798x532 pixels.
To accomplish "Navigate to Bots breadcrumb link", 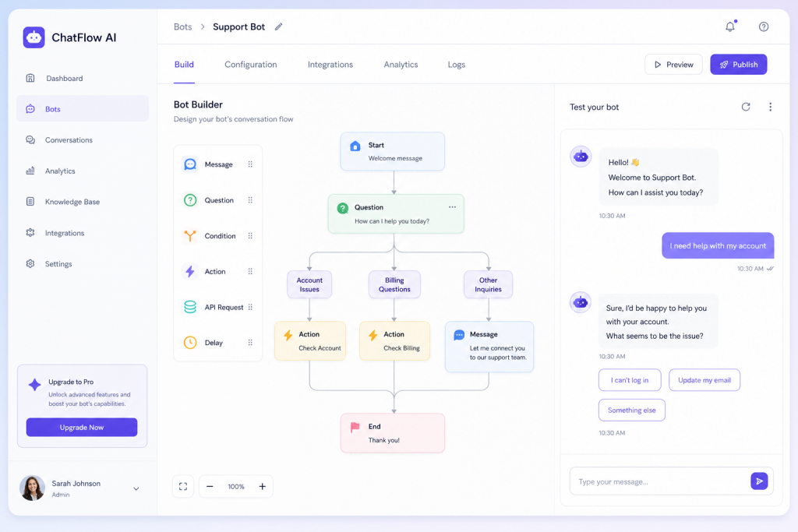I will pyautogui.click(x=182, y=27).
